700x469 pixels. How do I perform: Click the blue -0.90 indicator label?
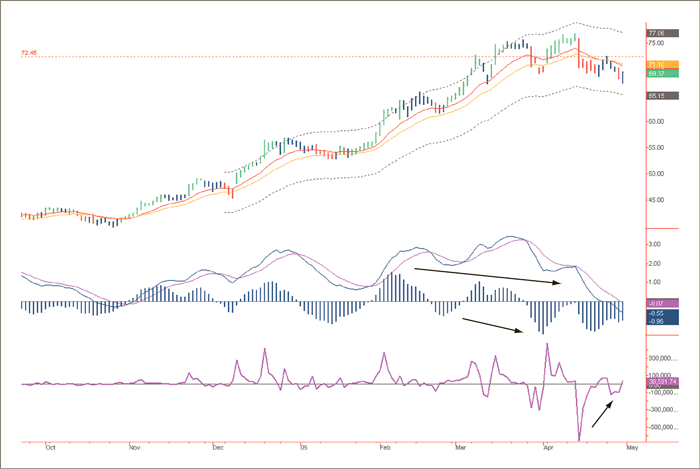pos(661,321)
